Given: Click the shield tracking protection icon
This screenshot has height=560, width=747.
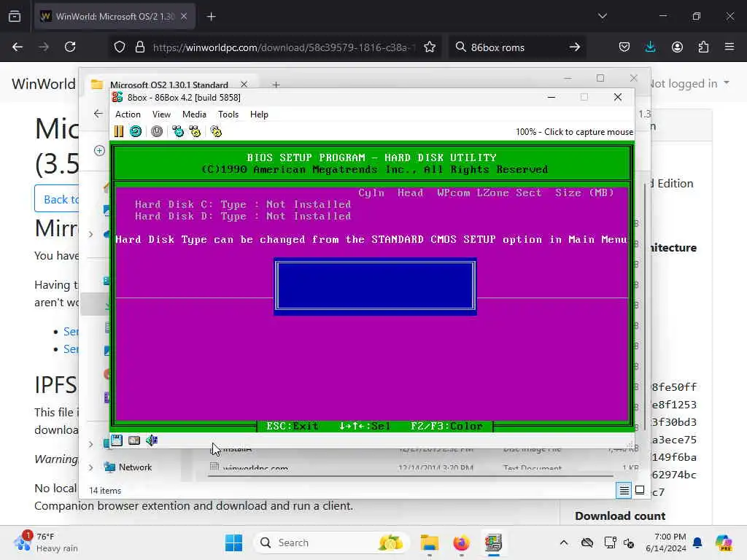Looking at the screenshot, I should (120, 47).
